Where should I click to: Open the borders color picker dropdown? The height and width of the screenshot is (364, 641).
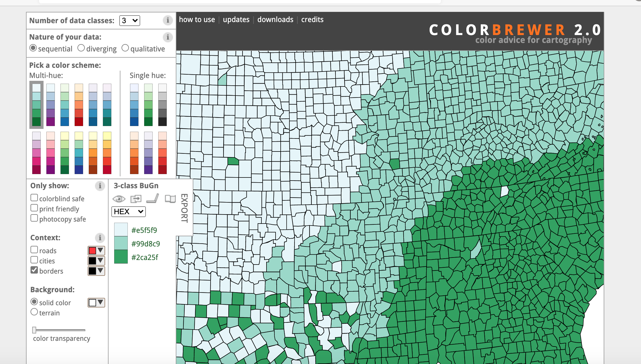96,271
